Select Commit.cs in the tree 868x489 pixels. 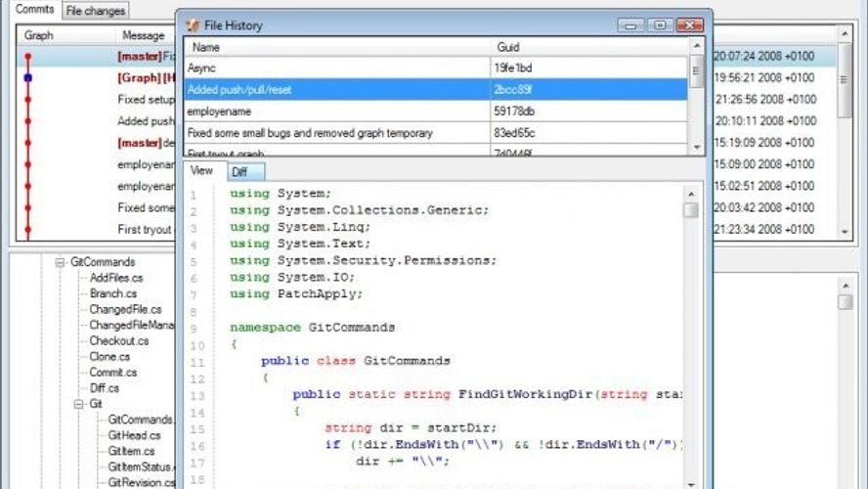(113, 373)
